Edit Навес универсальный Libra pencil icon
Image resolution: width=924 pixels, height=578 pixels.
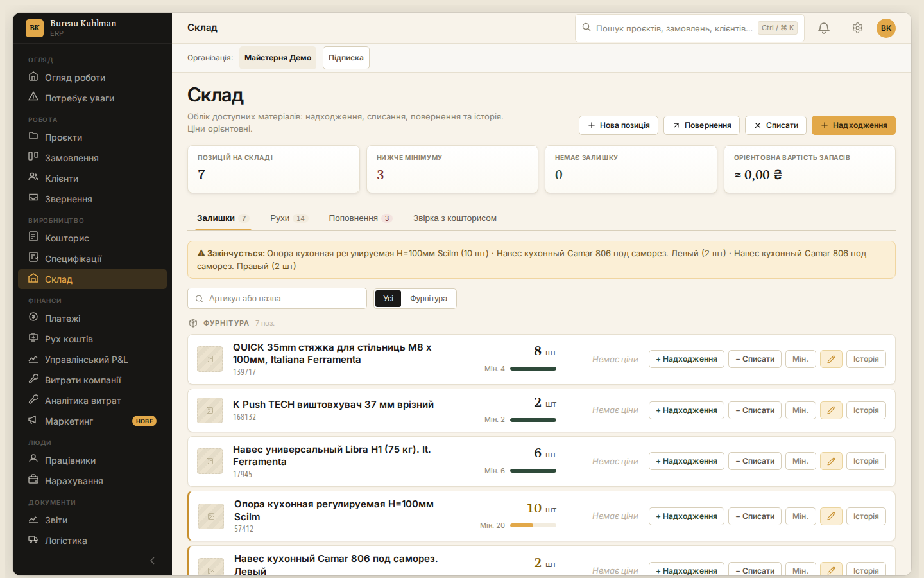click(x=831, y=461)
